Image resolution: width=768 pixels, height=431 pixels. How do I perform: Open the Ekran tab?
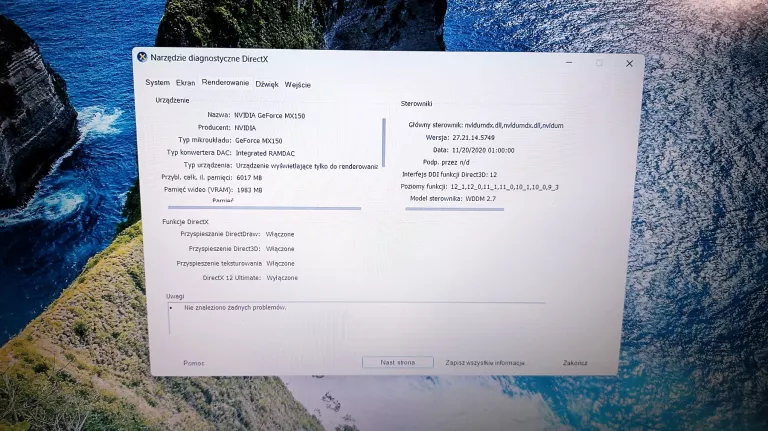(x=186, y=83)
